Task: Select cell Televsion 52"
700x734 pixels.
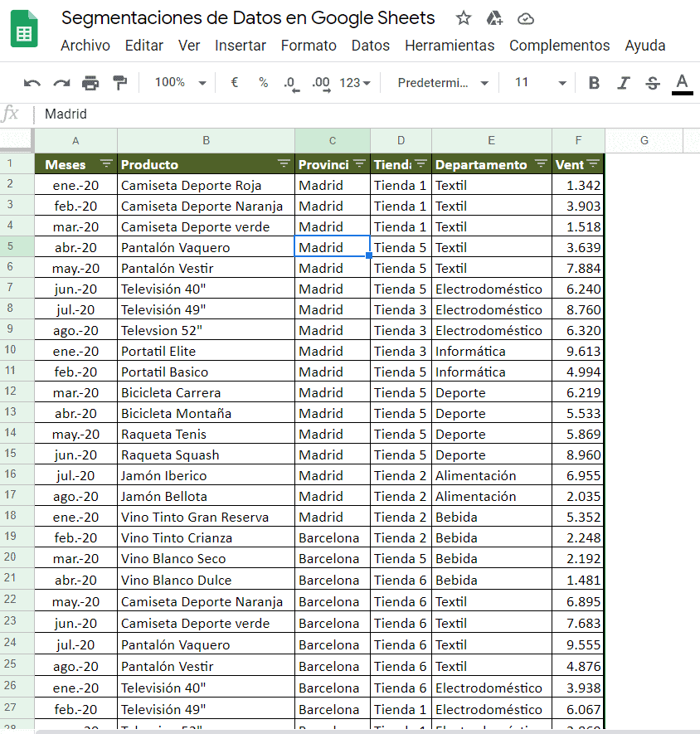Action: [x=206, y=330]
